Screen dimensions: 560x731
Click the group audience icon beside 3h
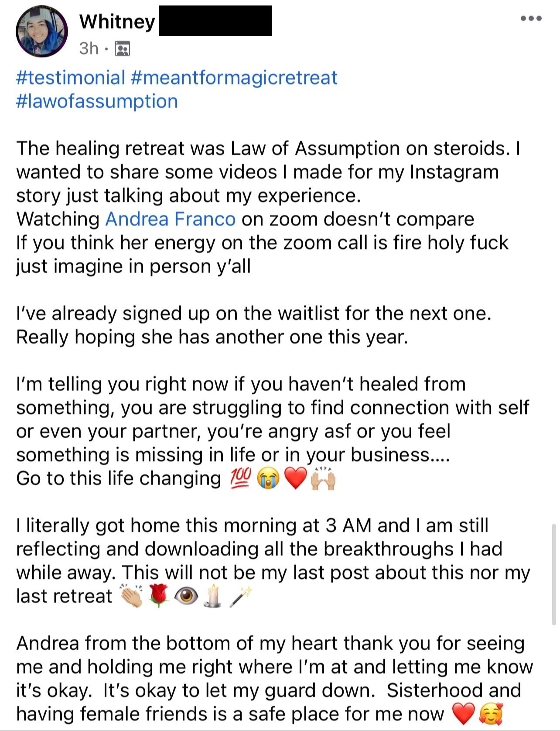(122, 49)
